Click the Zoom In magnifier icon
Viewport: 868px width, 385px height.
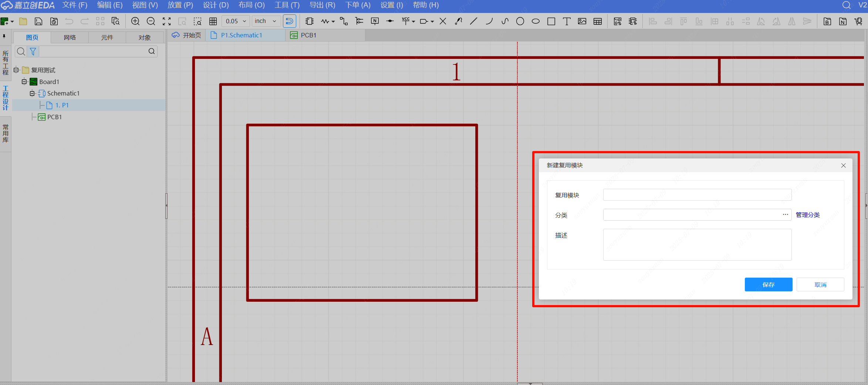135,21
